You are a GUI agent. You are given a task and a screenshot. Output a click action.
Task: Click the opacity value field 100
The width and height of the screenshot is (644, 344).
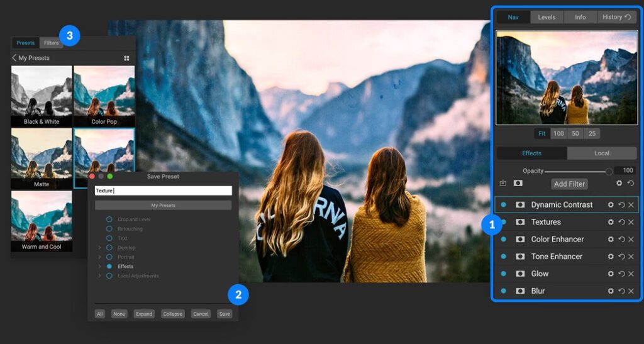625,170
